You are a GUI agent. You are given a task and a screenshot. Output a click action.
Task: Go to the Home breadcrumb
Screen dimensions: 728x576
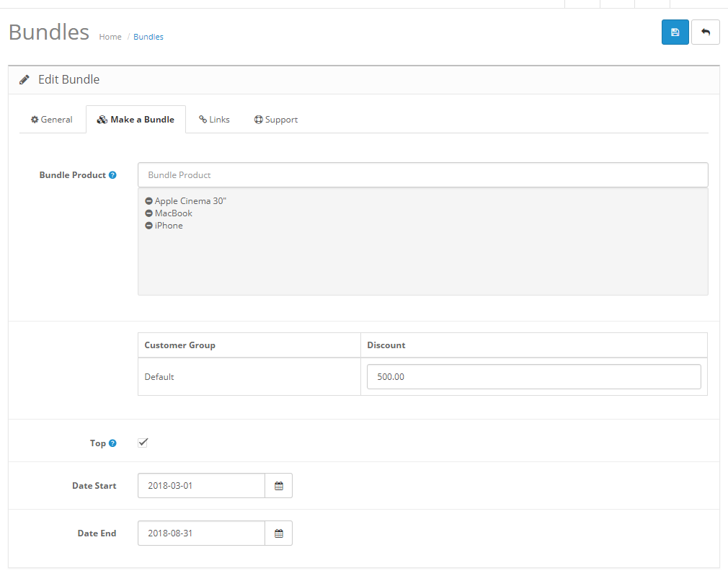(110, 37)
